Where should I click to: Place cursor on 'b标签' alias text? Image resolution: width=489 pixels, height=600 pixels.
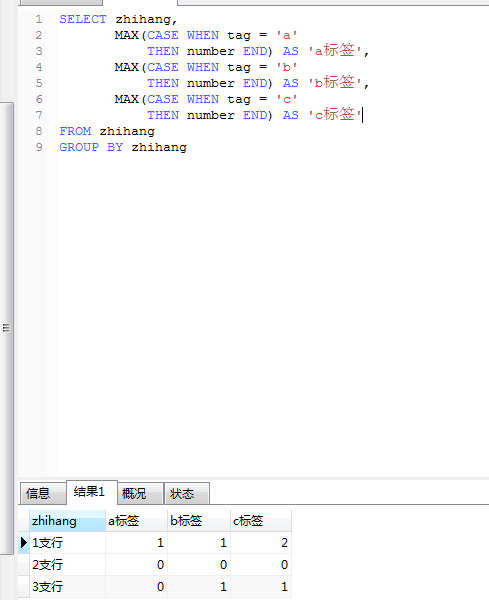click(335, 83)
